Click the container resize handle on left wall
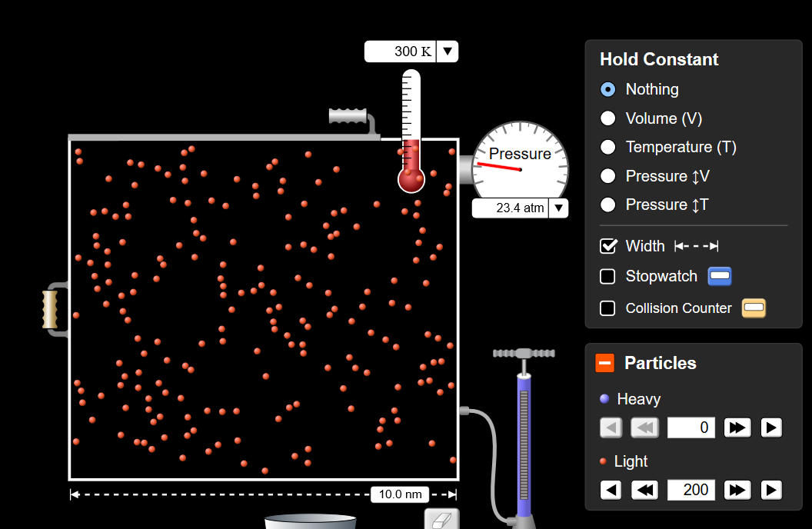The height and width of the screenshot is (529, 812). click(x=50, y=310)
